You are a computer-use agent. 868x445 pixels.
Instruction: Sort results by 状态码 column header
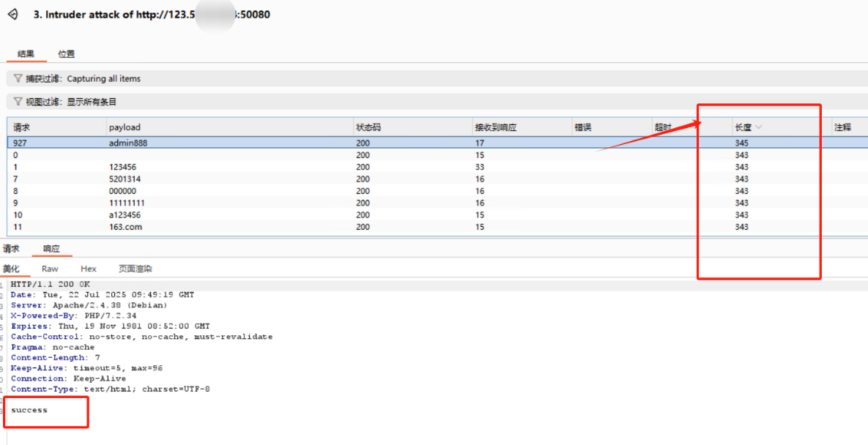tap(368, 127)
